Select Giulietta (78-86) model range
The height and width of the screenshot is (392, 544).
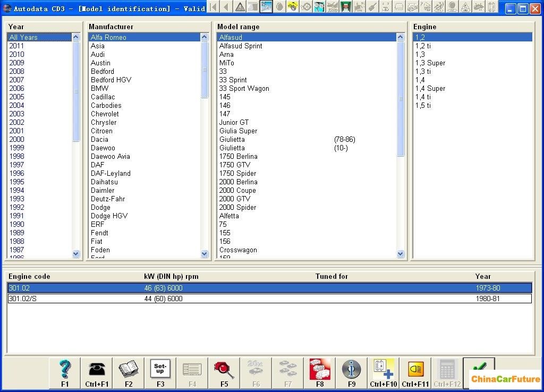(307, 139)
